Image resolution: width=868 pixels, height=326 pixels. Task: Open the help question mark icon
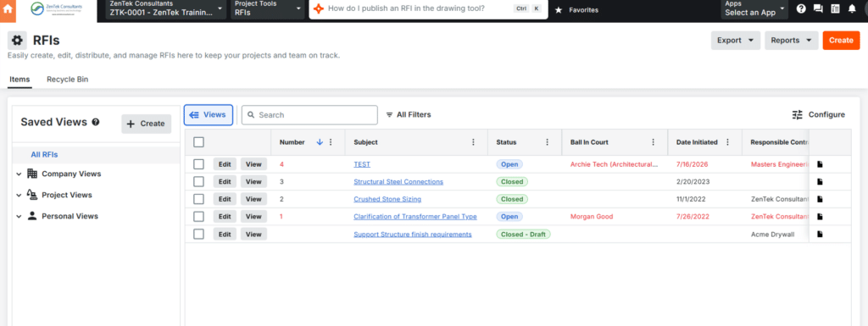click(800, 8)
